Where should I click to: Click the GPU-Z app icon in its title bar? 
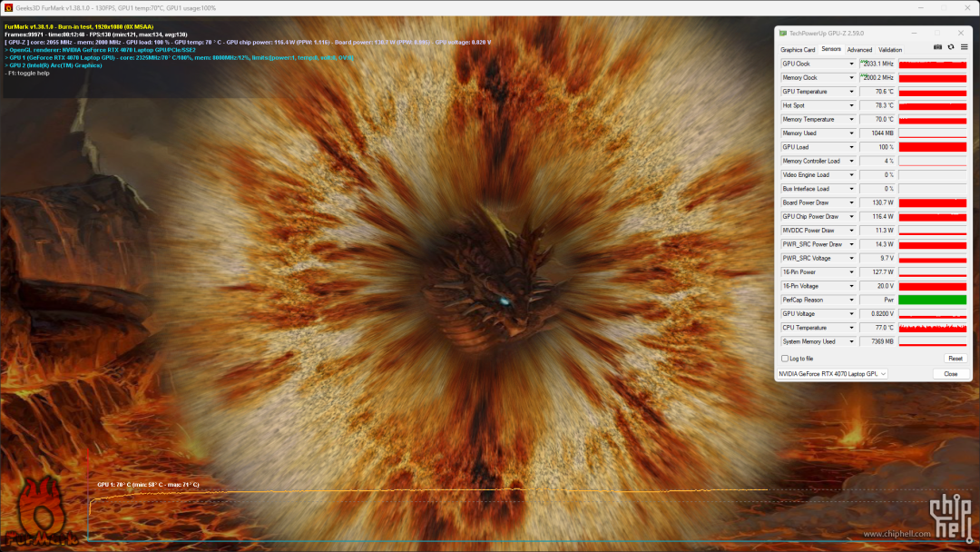tap(783, 33)
